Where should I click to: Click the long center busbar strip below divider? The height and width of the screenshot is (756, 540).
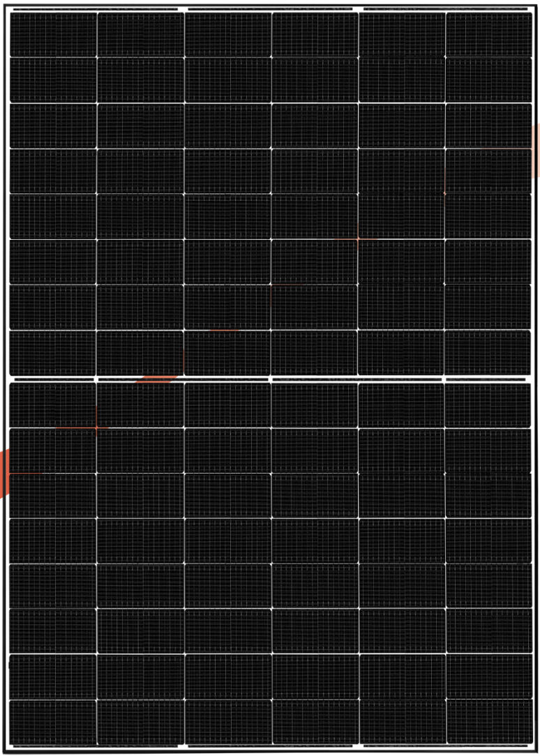(x=357, y=380)
